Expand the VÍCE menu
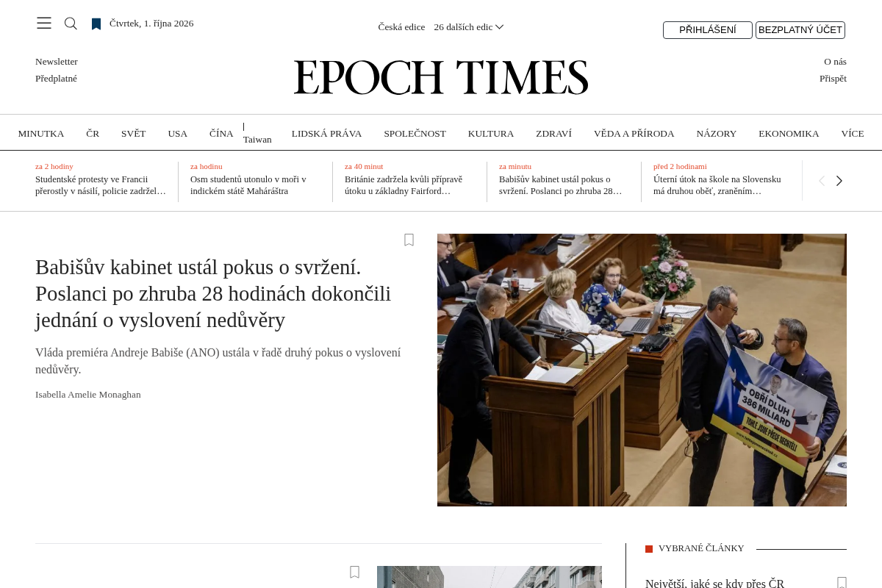The width and height of the screenshot is (882, 588). [x=853, y=134]
